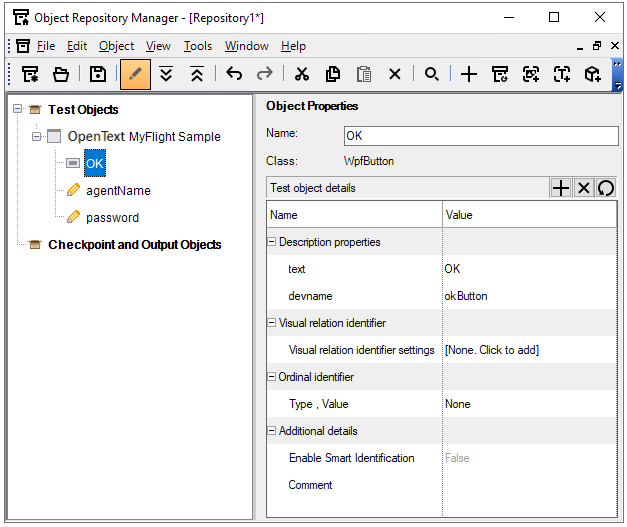Remove selected property with X button
The image size is (627, 527).
coord(583,188)
